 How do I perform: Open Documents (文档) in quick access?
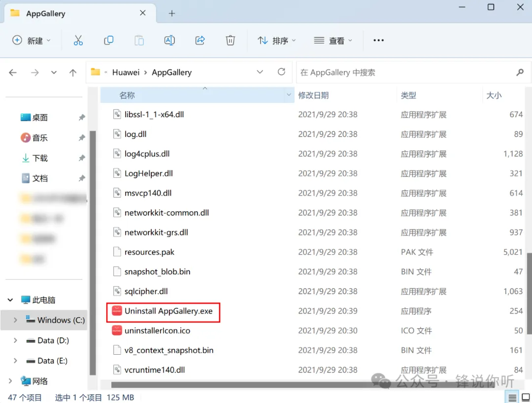point(34,178)
